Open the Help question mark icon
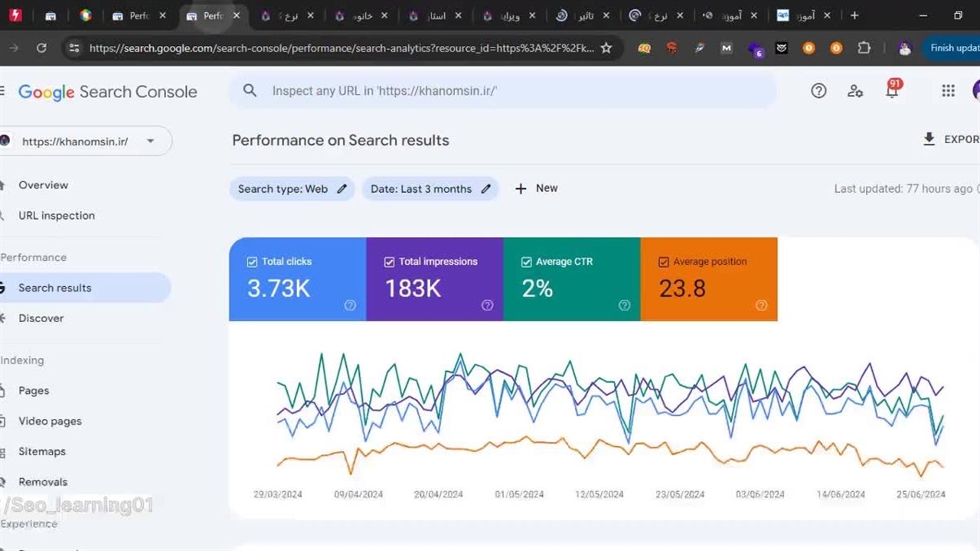This screenshot has height=551, width=980. click(x=818, y=91)
